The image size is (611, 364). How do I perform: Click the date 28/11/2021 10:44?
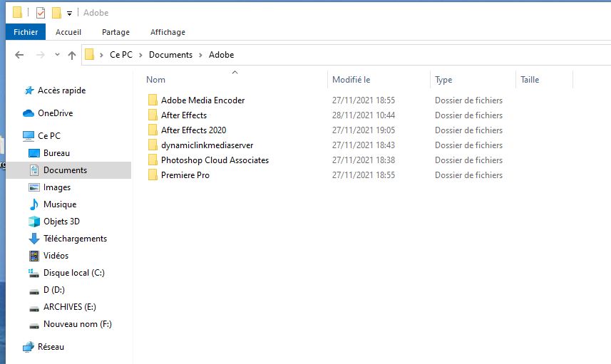[364, 115]
